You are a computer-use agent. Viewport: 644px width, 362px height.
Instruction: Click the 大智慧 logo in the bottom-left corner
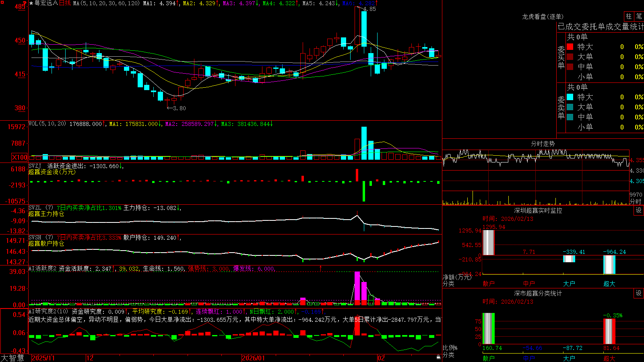point(12,358)
